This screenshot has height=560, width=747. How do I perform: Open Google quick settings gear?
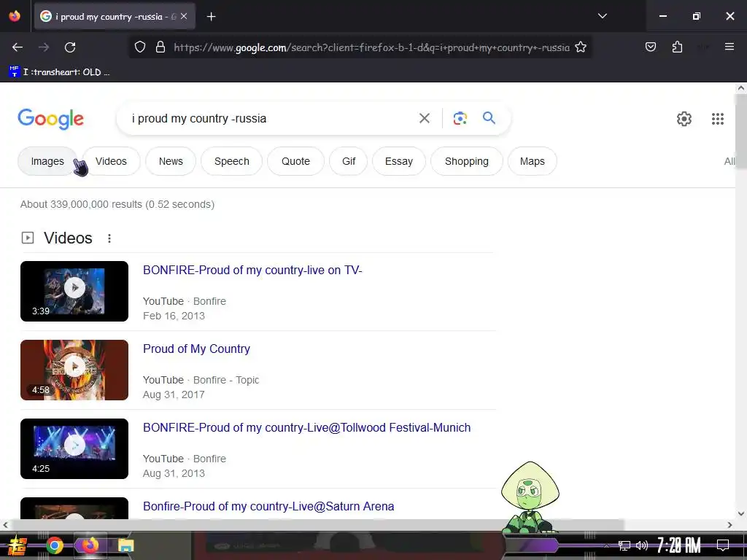684,119
